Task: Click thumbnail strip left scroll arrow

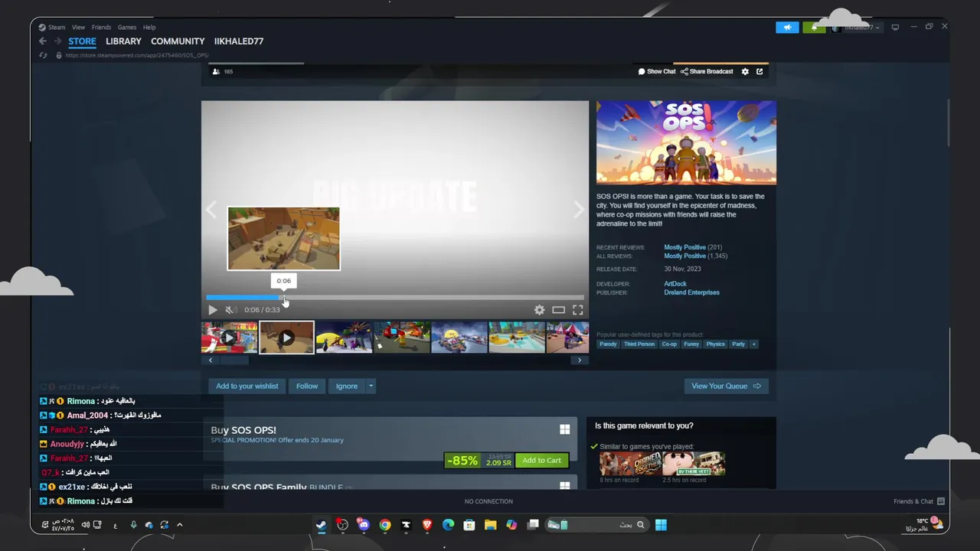Action: coord(211,360)
